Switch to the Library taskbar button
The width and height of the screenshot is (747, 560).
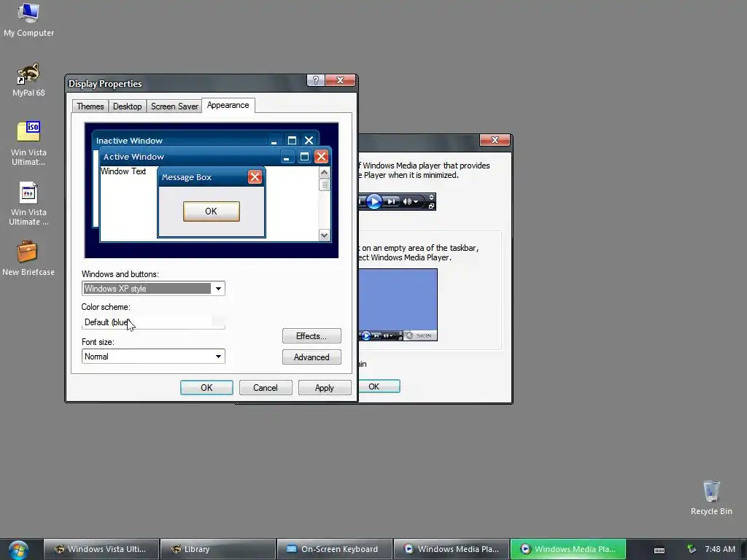[x=218, y=549]
